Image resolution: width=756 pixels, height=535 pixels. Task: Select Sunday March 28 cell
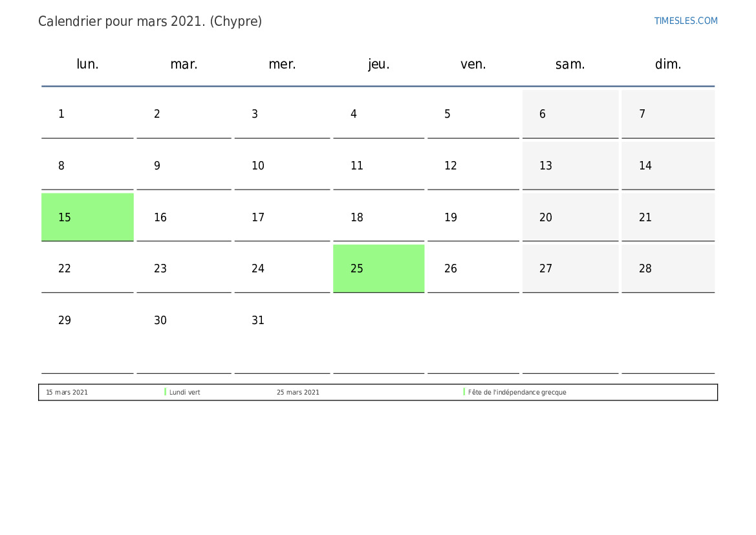coord(668,268)
